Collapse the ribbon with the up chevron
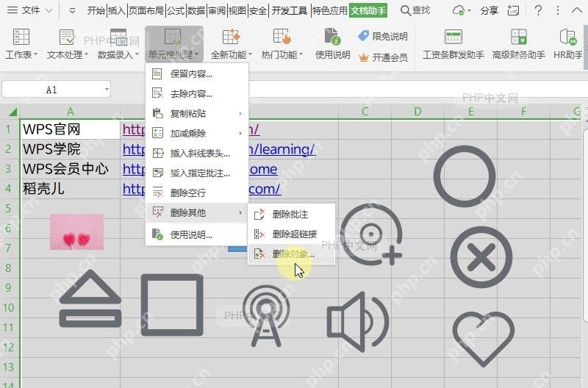 (577, 10)
